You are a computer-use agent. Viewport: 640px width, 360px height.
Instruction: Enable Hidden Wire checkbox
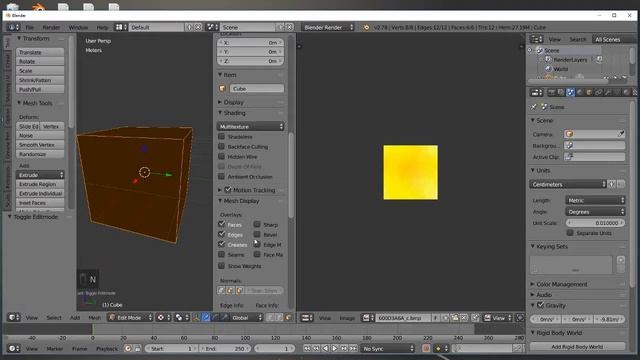point(221,156)
